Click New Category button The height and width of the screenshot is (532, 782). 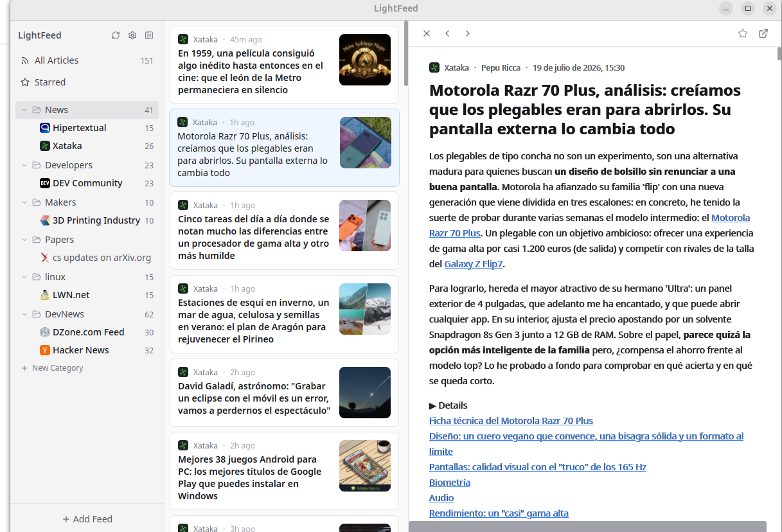click(x=52, y=368)
